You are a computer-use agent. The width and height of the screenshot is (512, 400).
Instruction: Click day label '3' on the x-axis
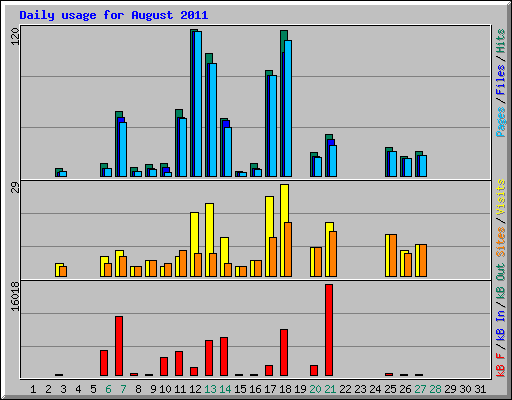coord(63,389)
